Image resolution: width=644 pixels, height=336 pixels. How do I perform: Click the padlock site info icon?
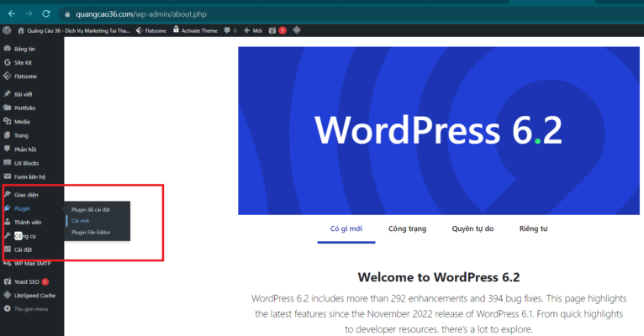(x=67, y=14)
